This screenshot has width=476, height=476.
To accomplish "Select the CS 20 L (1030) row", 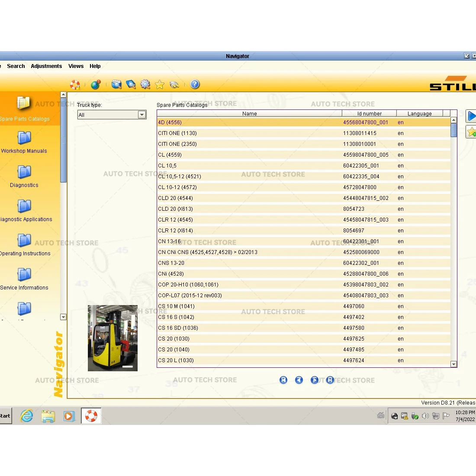I will [304, 360].
